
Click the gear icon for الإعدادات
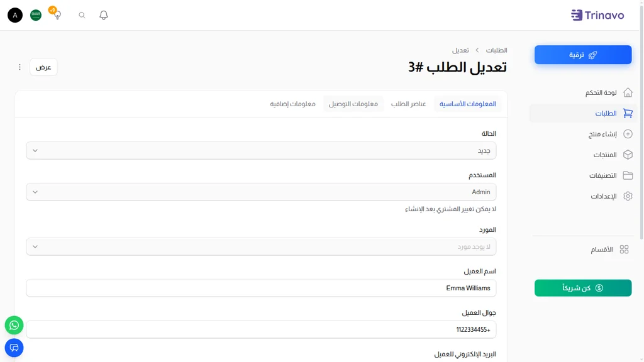628,196
